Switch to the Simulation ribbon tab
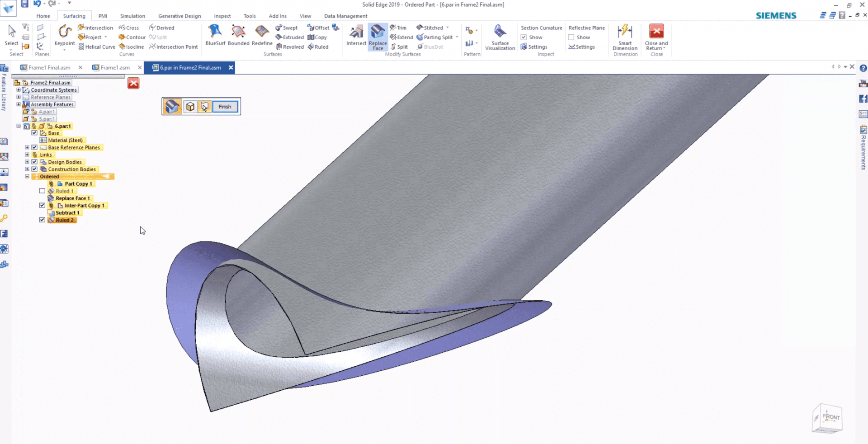 click(132, 16)
